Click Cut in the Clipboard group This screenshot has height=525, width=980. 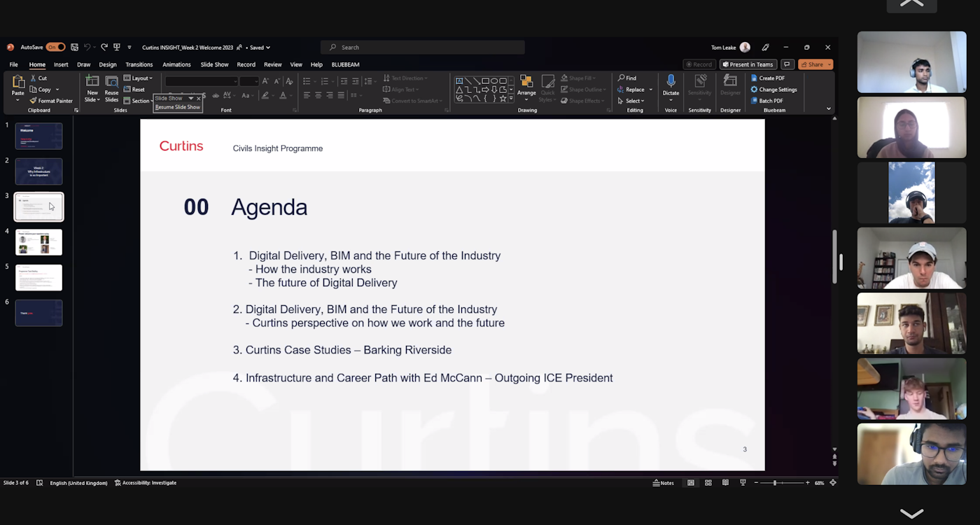coord(38,78)
